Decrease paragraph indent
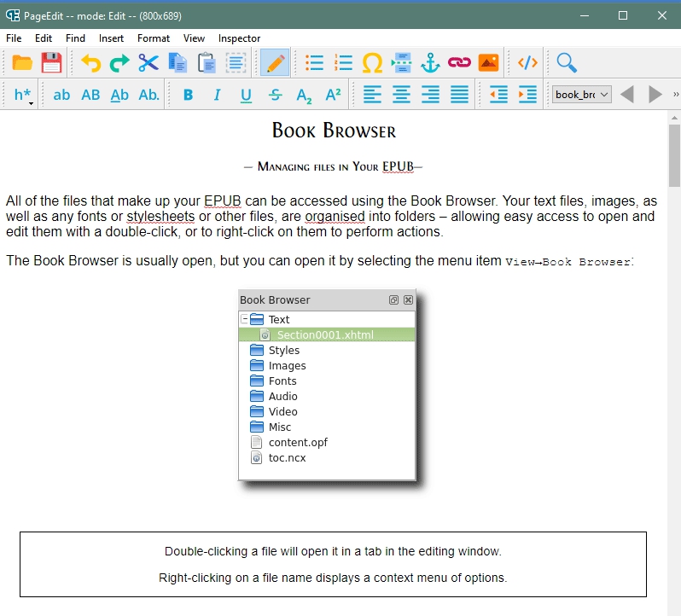The height and width of the screenshot is (616, 681). coord(498,95)
